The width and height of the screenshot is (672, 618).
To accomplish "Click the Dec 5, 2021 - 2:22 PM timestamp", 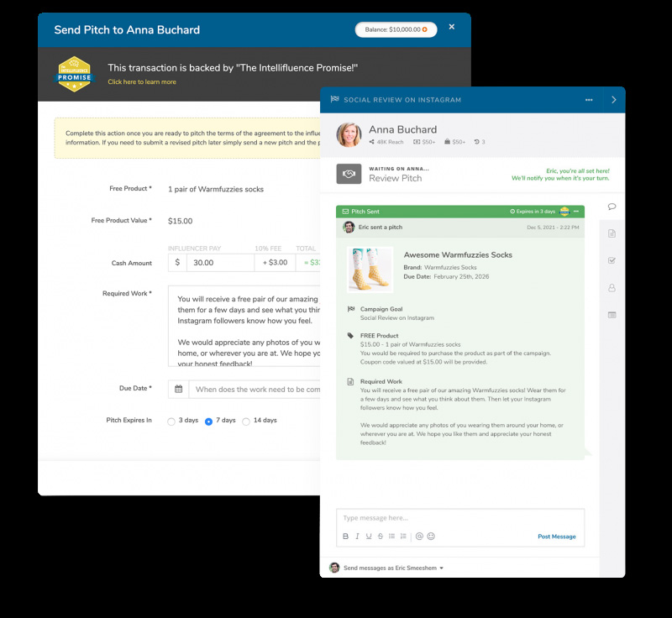I will pos(553,228).
